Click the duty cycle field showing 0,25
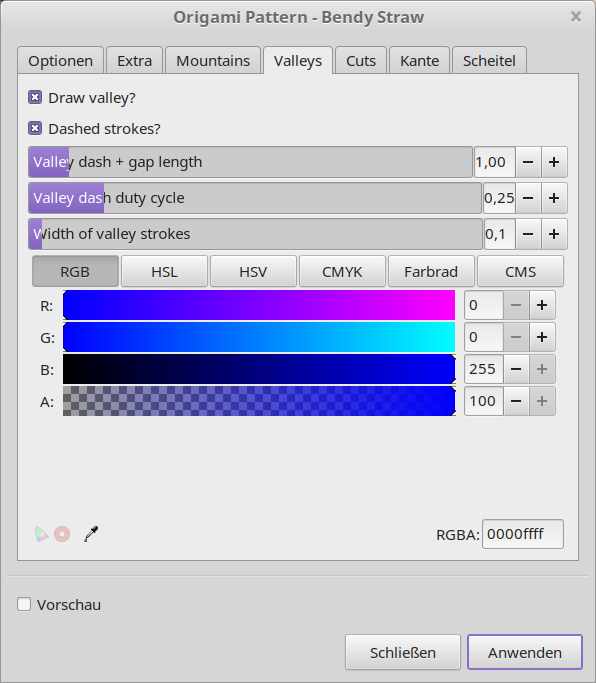Image resolution: width=596 pixels, height=683 pixels. coord(499,198)
